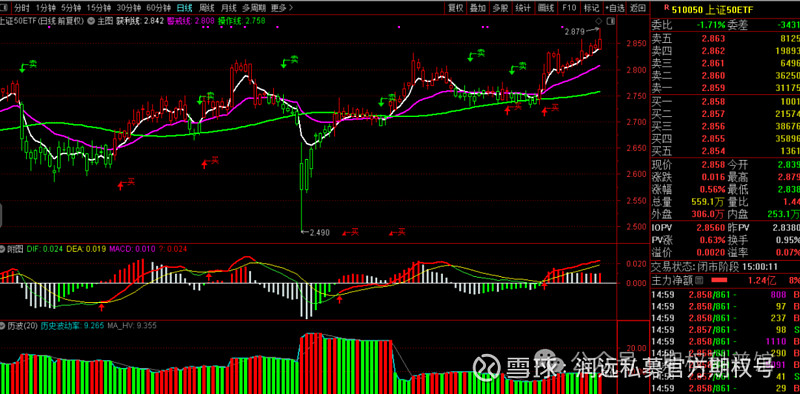
Task: Open the main chart indicator dropdown arrow
Action: [91, 21]
